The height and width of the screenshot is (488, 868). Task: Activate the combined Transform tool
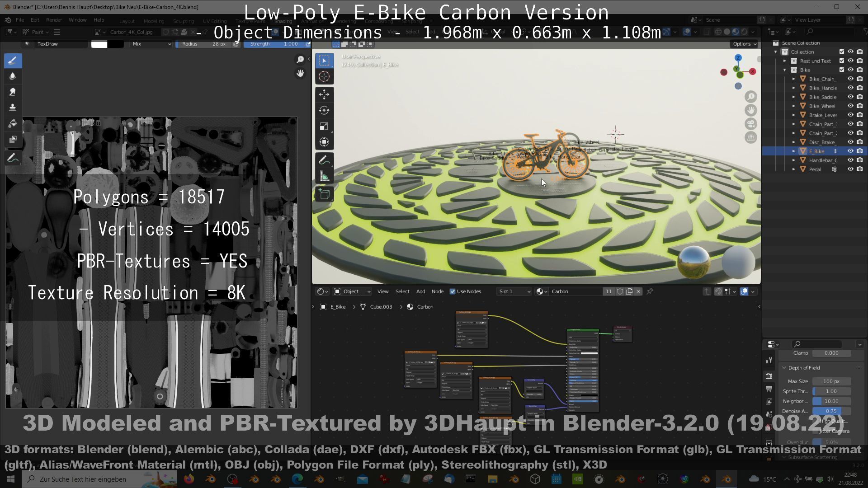[x=324, y=142]
